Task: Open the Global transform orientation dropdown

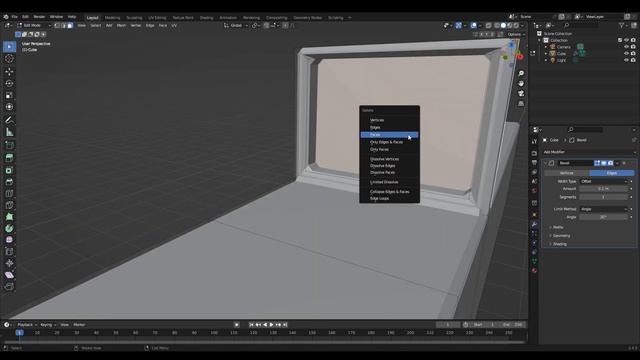Action: pos(236,25)
